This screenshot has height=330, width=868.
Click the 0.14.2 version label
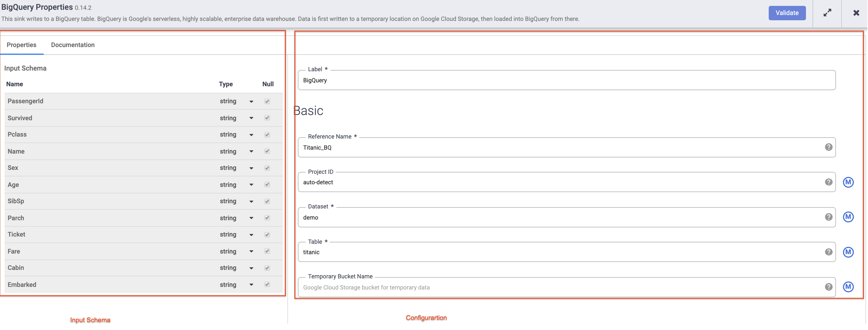coord(83,8)
